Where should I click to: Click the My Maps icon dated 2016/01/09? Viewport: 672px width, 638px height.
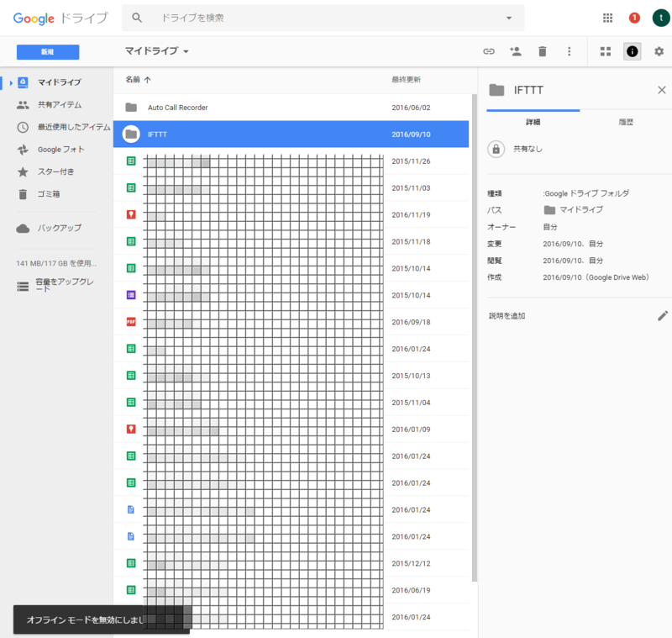coord(131,429)
